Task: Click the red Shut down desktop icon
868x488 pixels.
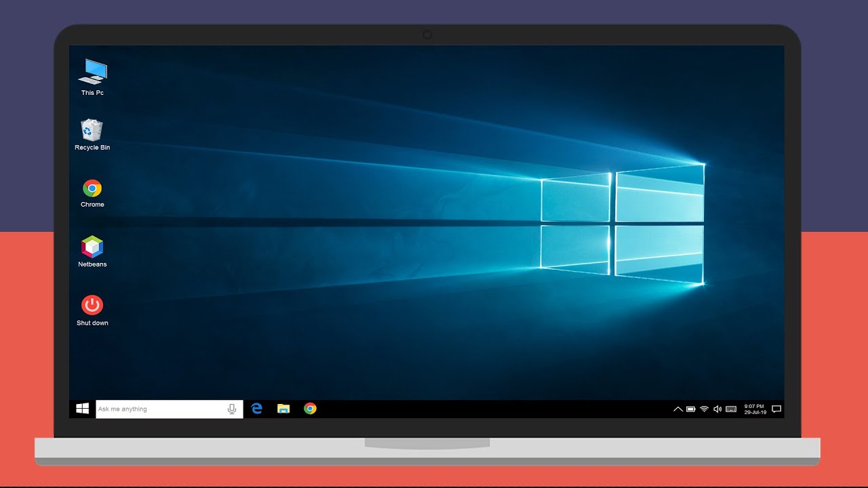Action: 92,305
